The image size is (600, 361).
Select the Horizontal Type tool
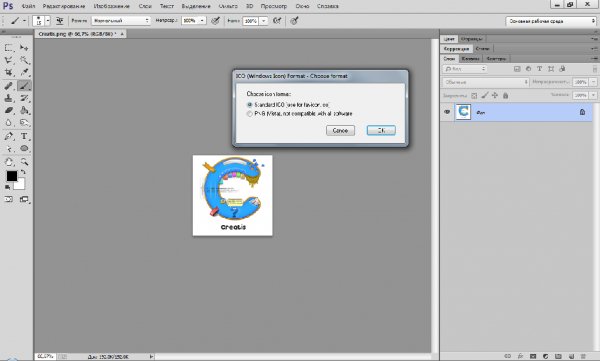[24, 136]
